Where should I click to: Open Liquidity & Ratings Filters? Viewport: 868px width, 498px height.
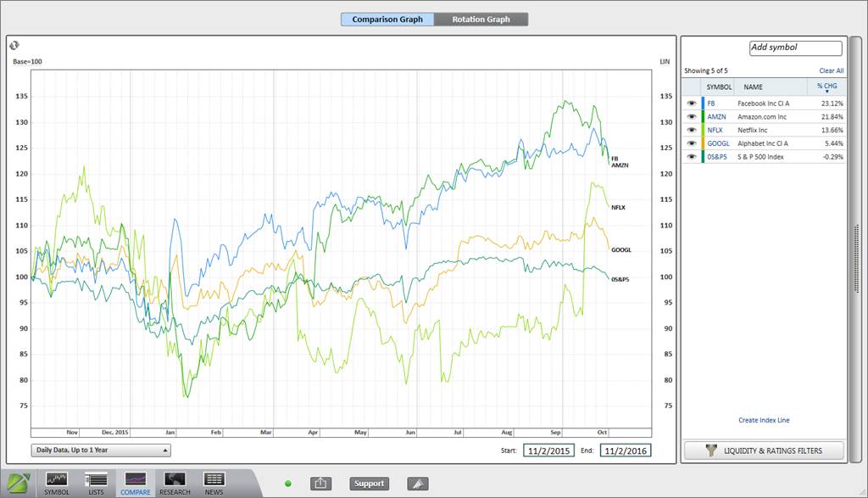point(764,450)
